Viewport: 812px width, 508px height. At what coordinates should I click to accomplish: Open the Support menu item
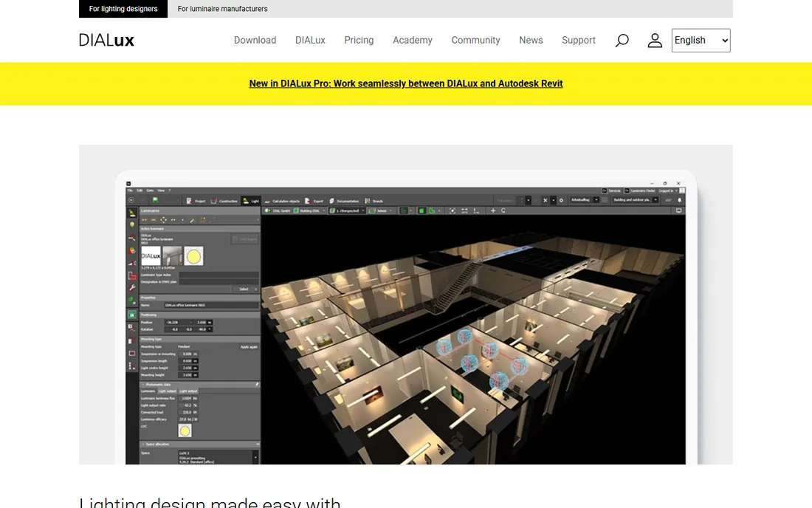click(579, 41)
